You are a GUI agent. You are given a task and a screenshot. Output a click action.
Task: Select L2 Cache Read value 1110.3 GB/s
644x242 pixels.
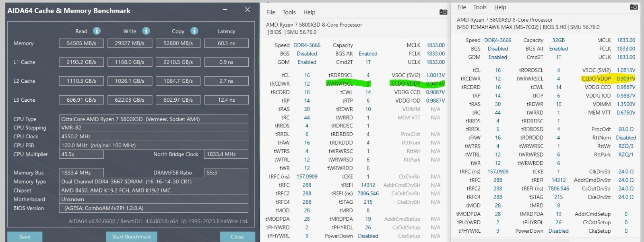point(81,81)
